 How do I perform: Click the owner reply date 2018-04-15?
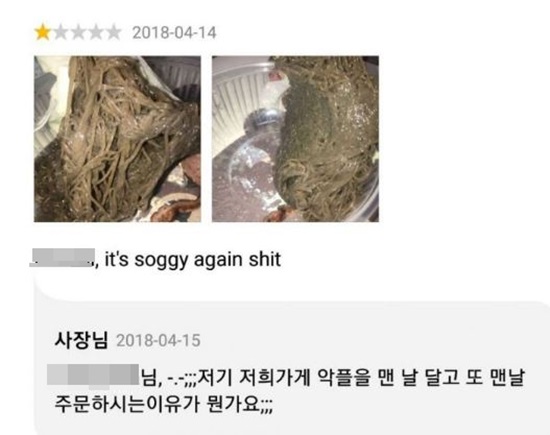[x=158, y=341]
